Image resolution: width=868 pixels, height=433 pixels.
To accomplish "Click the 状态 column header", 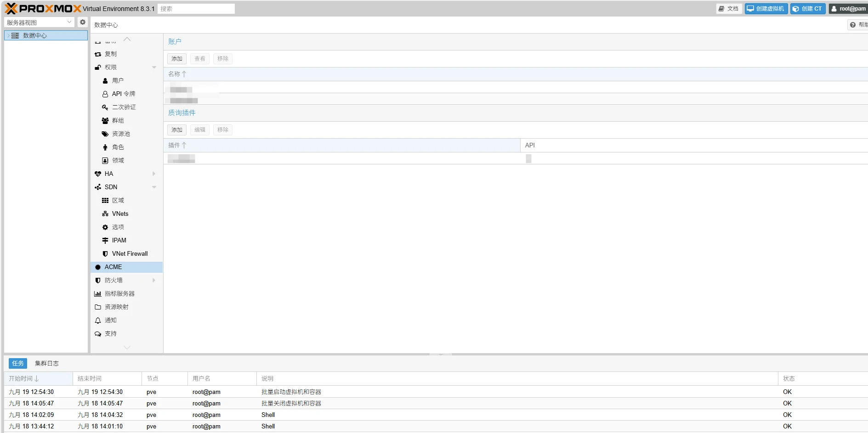I will [823, 378].
